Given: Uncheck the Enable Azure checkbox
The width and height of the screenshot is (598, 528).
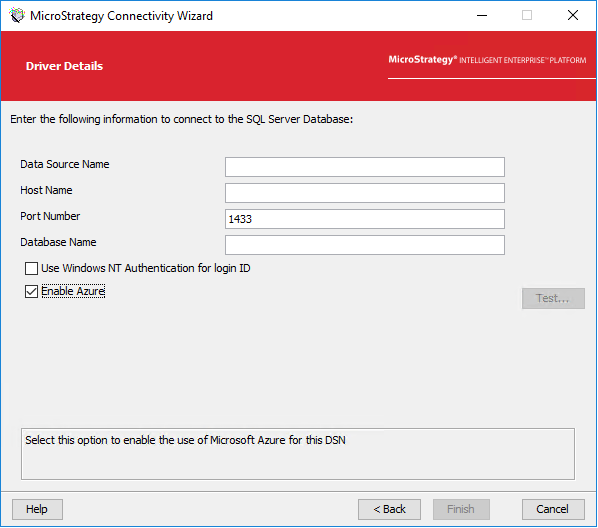Looking at the screenshot, I should tap(31, 292).
